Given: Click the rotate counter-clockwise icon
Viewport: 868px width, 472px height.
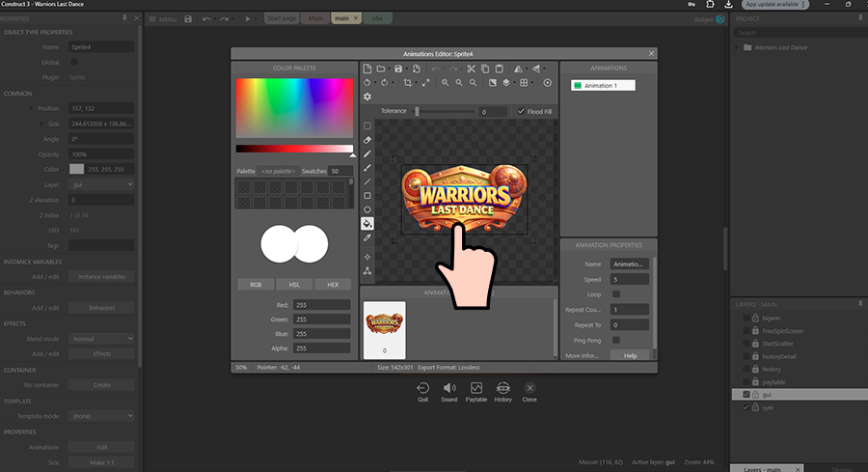Looking at the screenshot, I should [367, 83].
